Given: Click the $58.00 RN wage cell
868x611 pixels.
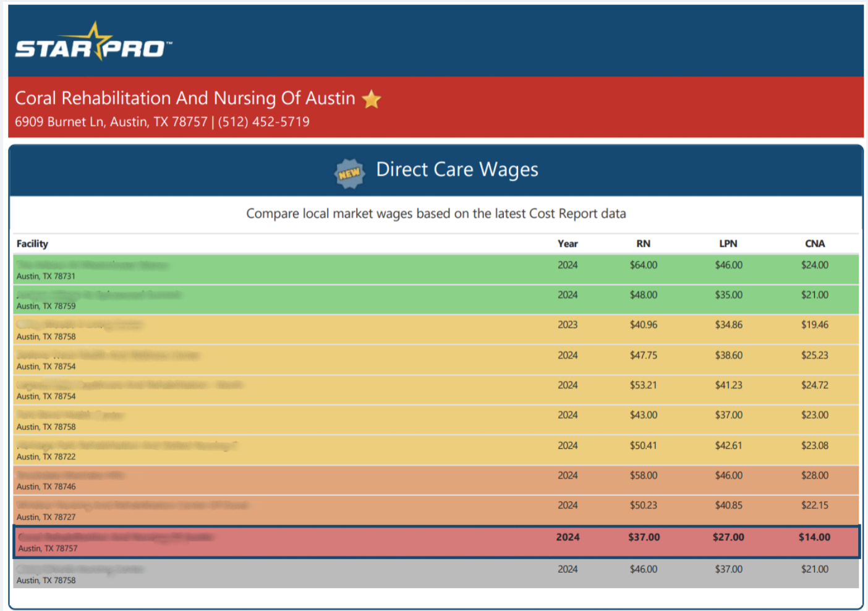Looking at the screenshot, I should (644, 476).
